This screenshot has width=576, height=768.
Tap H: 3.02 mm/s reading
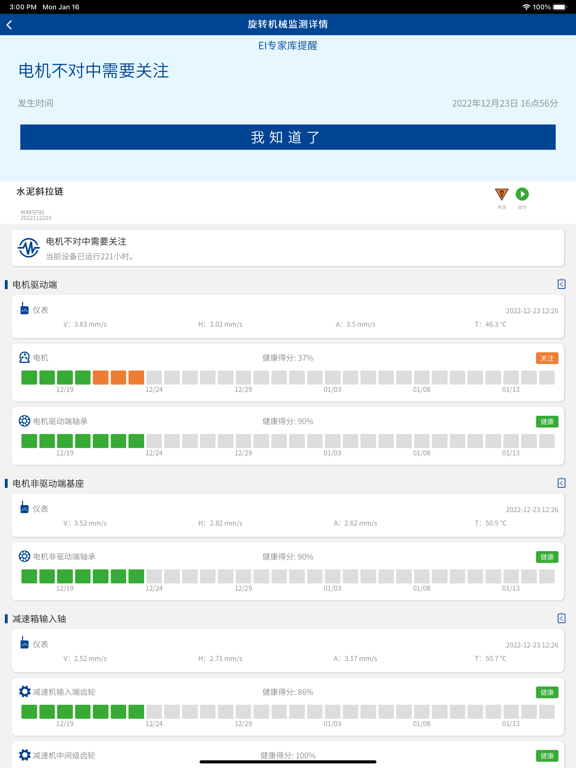(220, 324)
